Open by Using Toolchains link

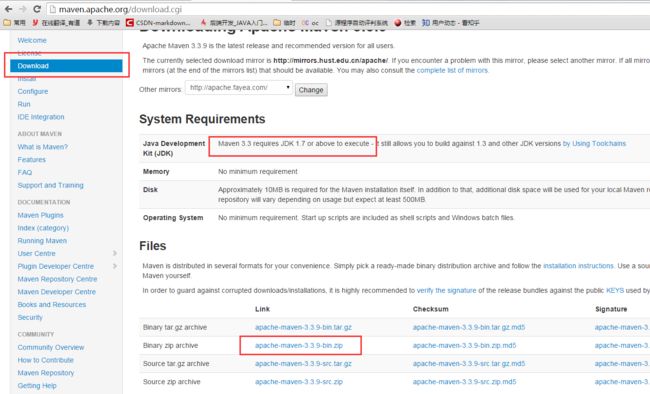(x=594, y=143)
